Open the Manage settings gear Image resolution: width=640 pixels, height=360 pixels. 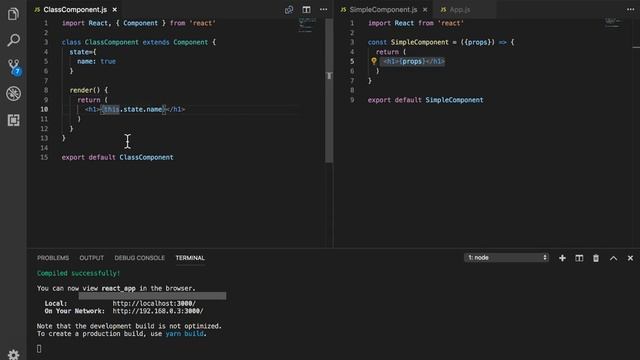(13, 354)
